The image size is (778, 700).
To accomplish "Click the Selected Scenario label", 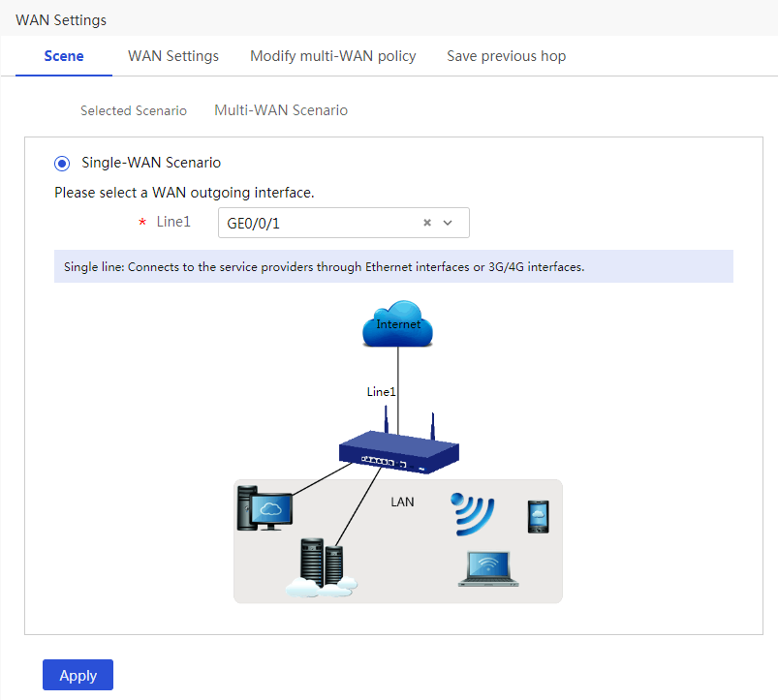I will click(134, 110).
